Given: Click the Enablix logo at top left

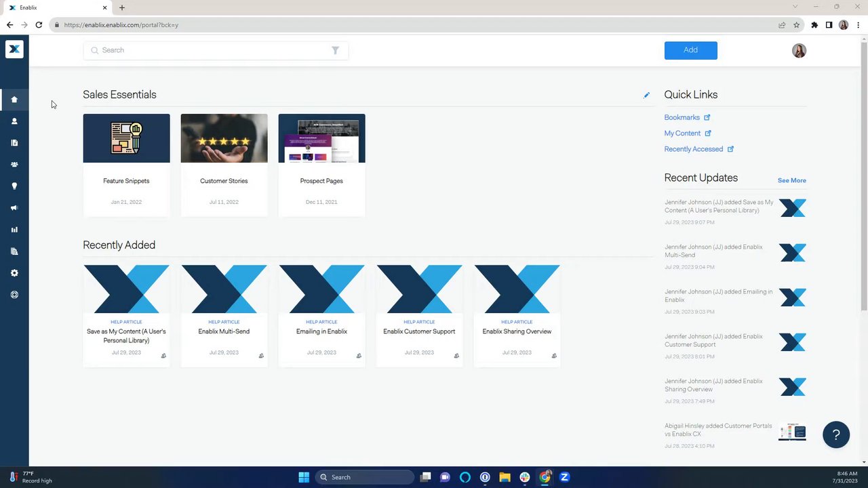Looking at the screenshot, I should point(14,49).
